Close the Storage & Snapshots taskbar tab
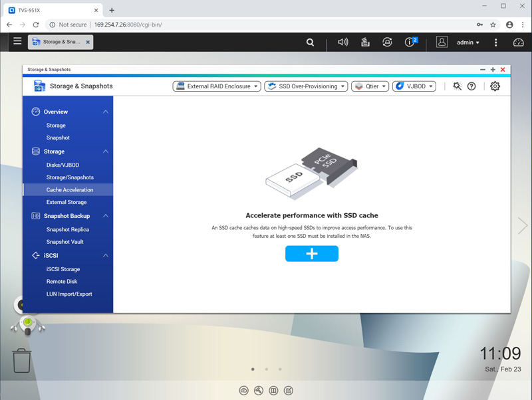Viewport: 532px width, 400px height. 88,43
